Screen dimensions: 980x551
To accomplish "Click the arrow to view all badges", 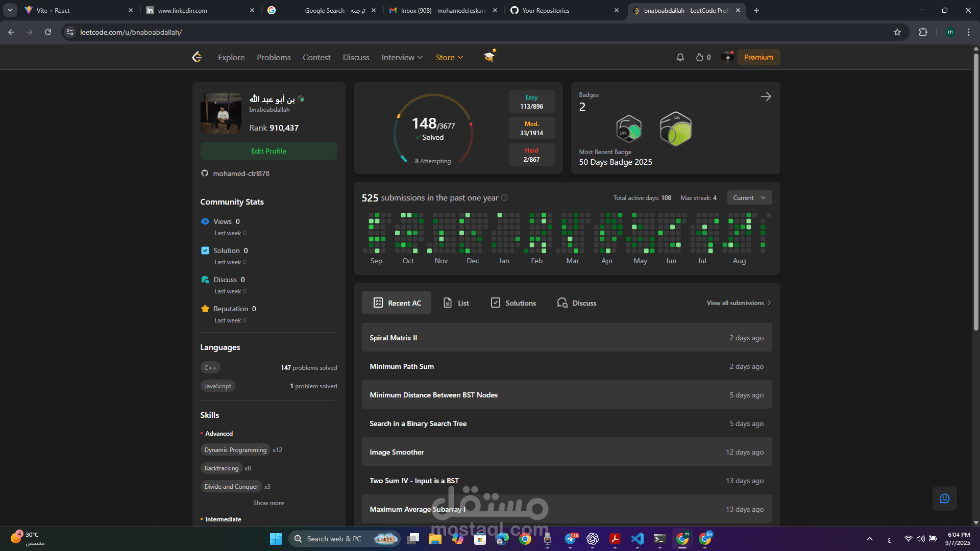I will [766, 96].
